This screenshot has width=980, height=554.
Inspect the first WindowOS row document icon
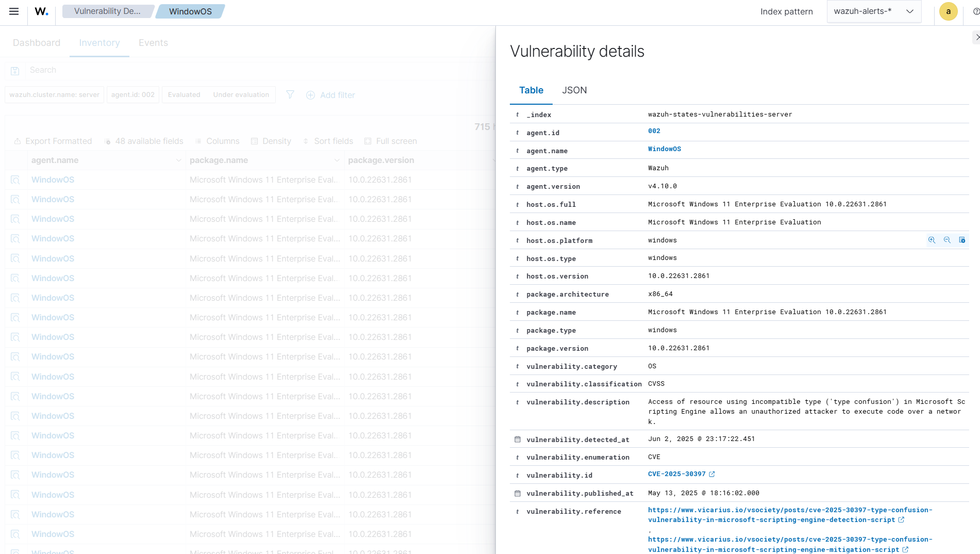(x=15, y=180)
